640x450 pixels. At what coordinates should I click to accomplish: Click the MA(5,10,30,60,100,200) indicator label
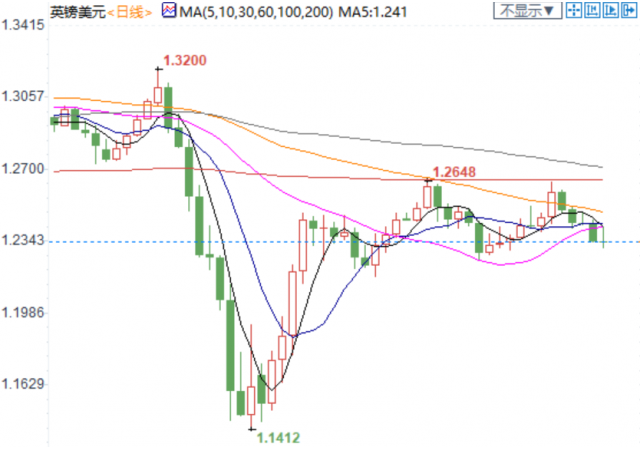(x=256, y=12)
